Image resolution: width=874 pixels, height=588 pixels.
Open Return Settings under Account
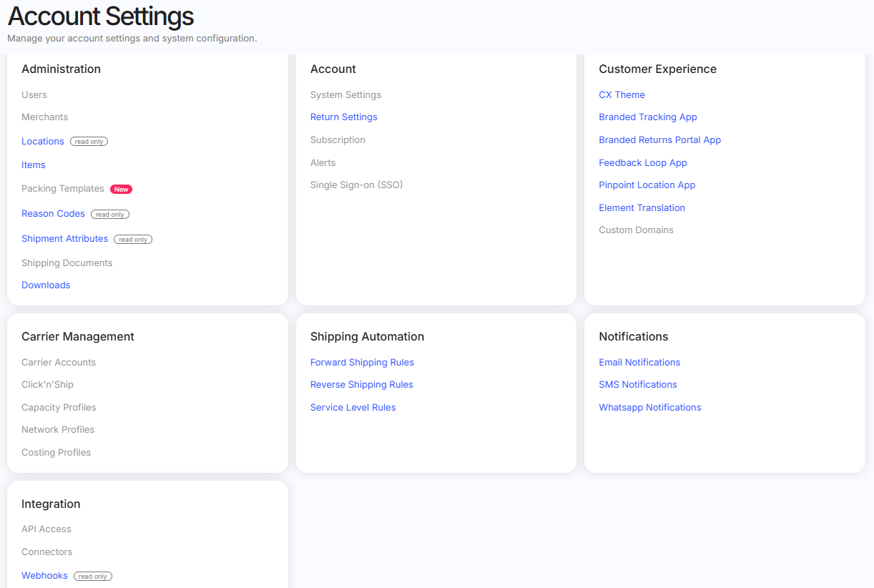pyautogui.click(x=344, y=117)
